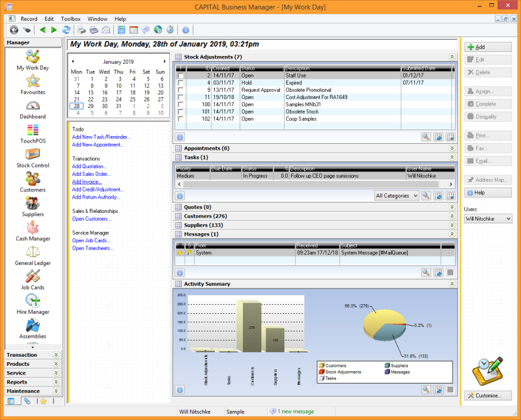Open the calendar toolbar icon
521x420 pixels.
click(134, 30)
